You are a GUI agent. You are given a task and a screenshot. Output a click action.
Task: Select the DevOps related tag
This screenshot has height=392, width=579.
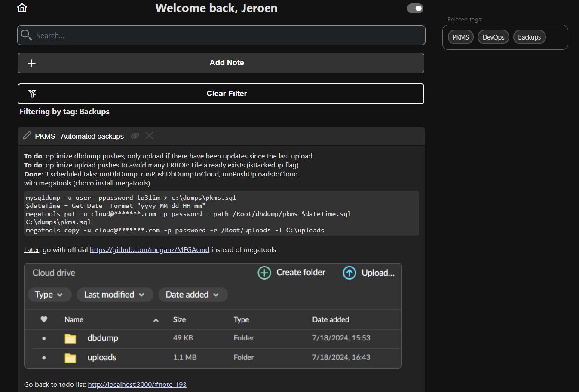point(493,37)
